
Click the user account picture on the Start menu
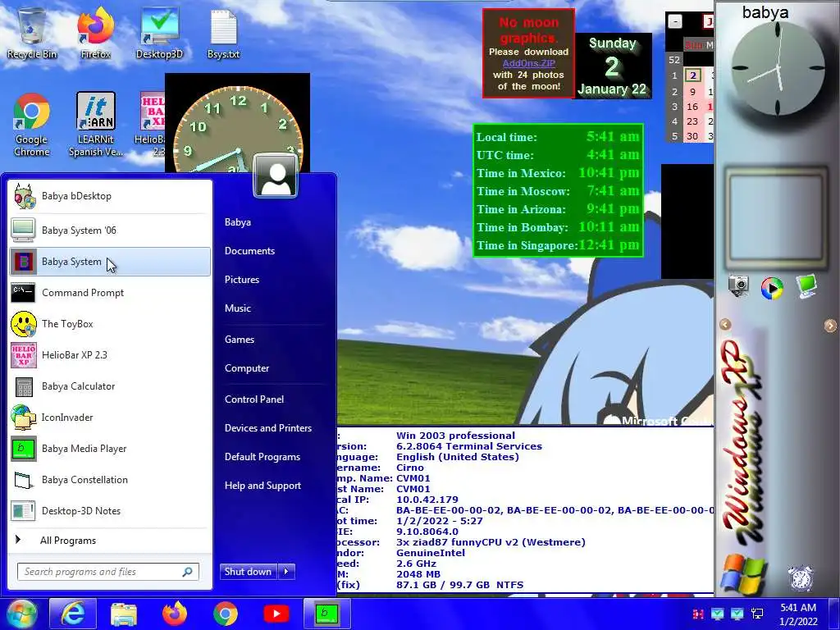coord(276,176)
